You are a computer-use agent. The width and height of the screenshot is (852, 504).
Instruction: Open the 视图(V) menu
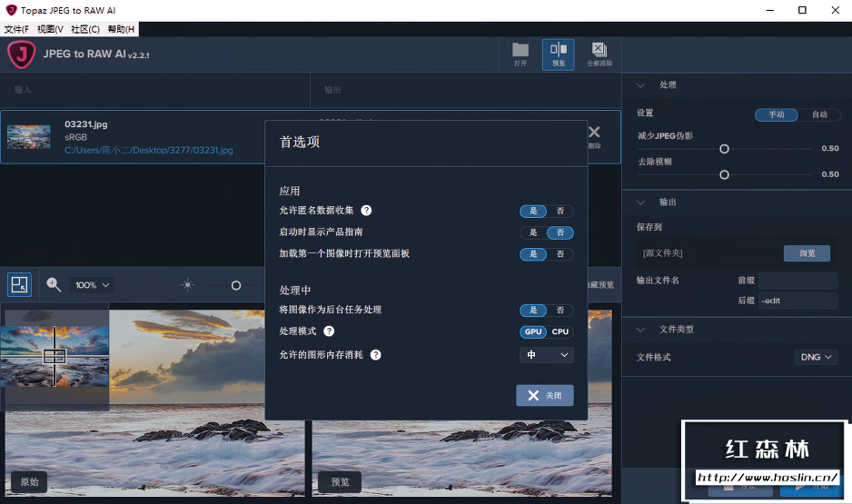tap(50, 29)
